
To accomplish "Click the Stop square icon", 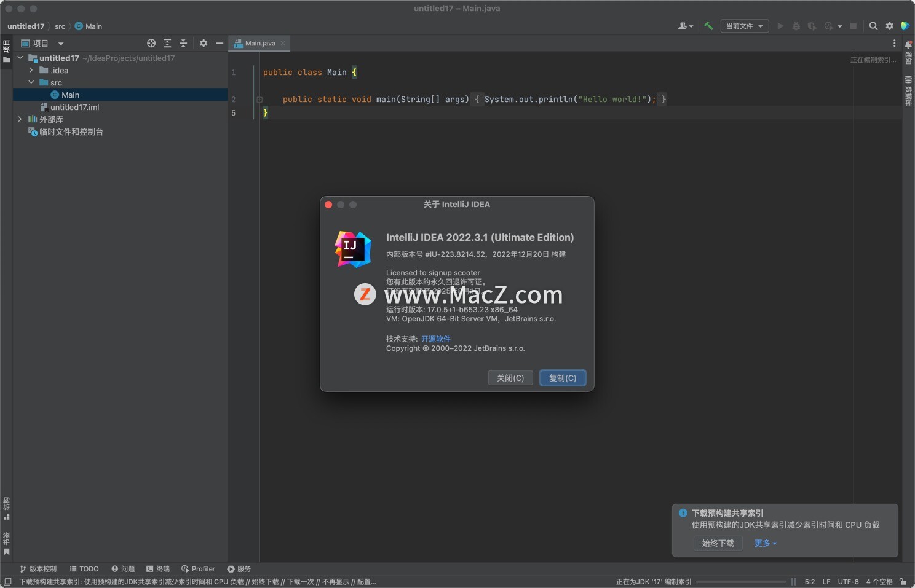I will click(x=853, y=26).
